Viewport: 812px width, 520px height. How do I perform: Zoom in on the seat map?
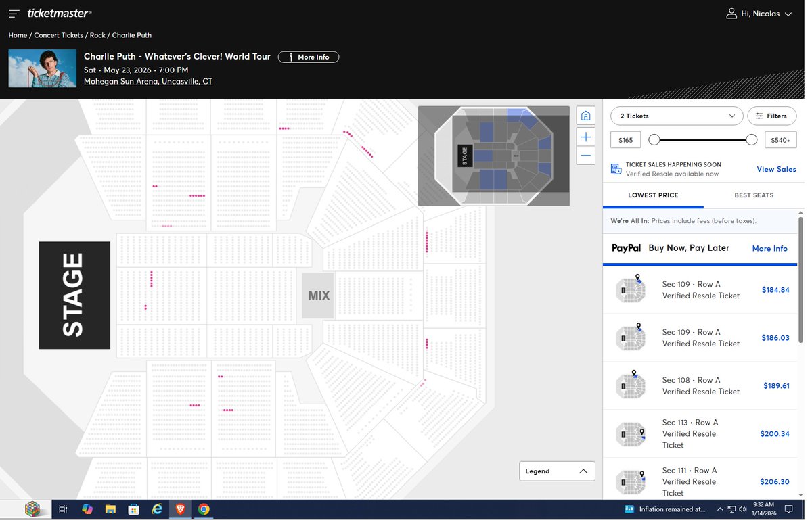pos(586,137)
